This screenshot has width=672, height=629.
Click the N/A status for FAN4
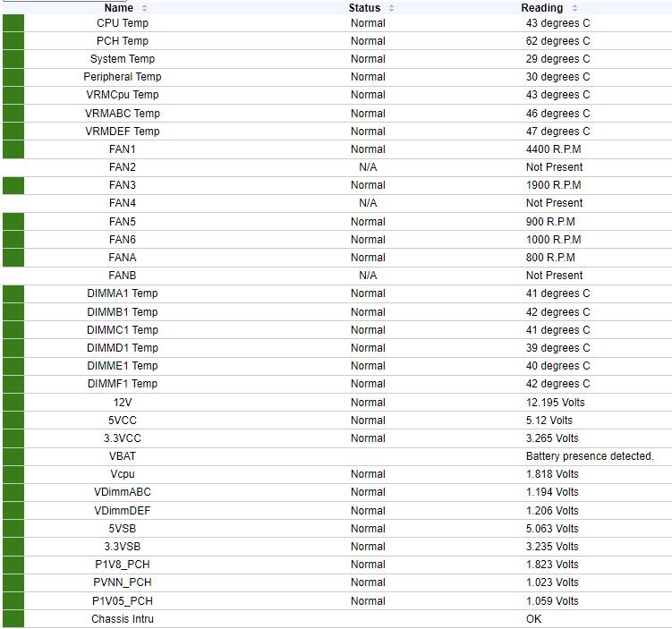pyautogui.click(x=368, y=203)
